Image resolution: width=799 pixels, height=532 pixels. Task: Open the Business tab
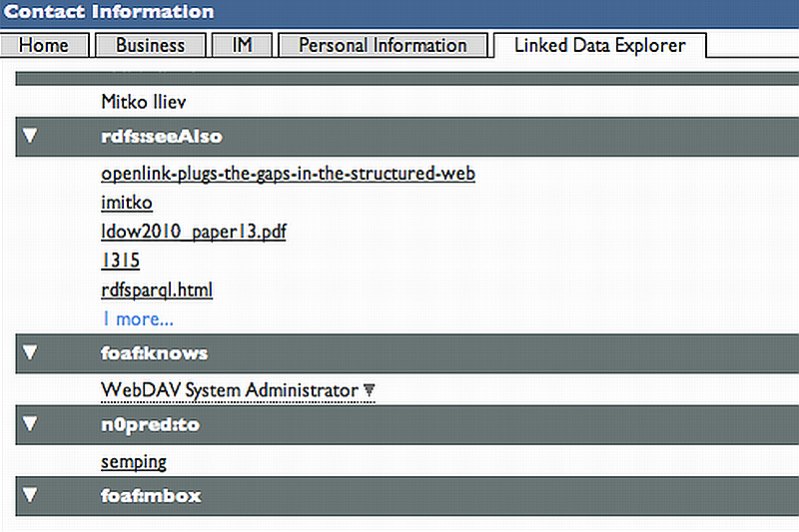click(150, 45)
